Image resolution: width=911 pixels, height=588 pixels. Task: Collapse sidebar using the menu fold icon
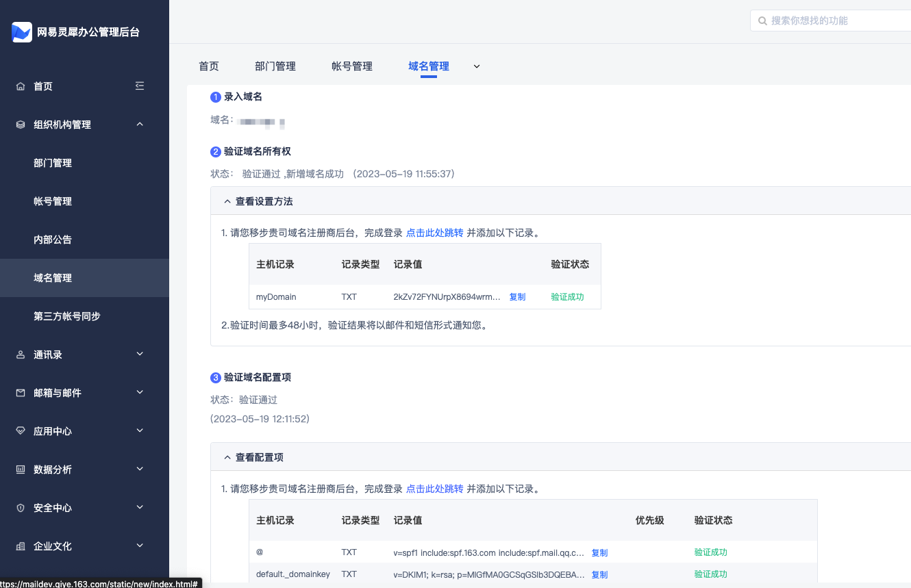[140, 86]
